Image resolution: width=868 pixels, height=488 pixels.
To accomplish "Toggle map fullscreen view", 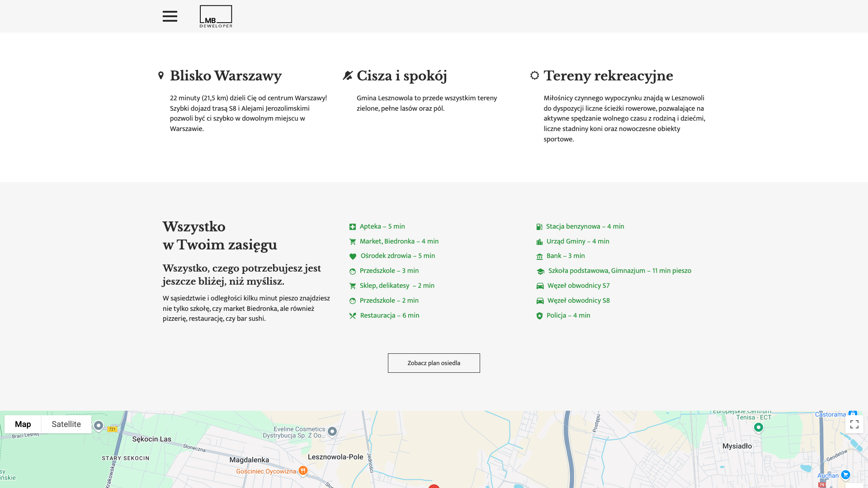I will click(854, 424).
